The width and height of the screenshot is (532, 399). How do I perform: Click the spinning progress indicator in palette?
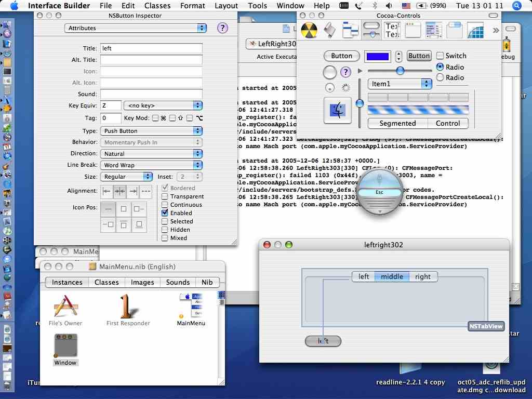click(x=345, y=88)
